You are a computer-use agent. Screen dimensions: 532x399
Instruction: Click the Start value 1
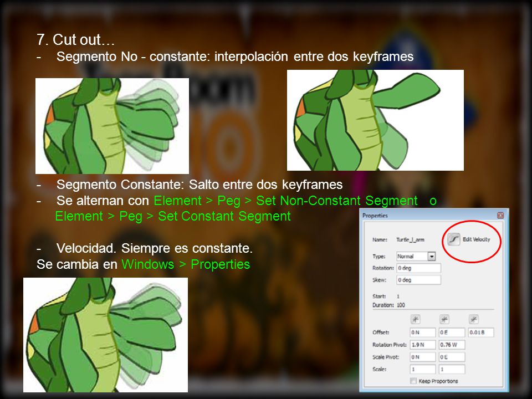398,296
